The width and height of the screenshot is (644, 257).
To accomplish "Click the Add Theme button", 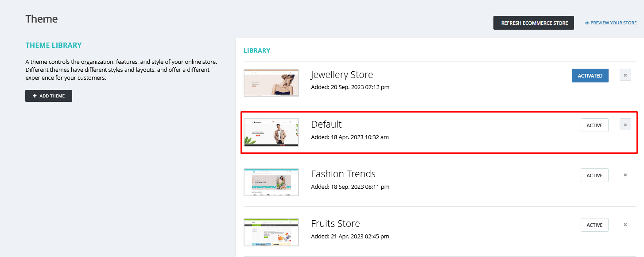I will 49,96.
